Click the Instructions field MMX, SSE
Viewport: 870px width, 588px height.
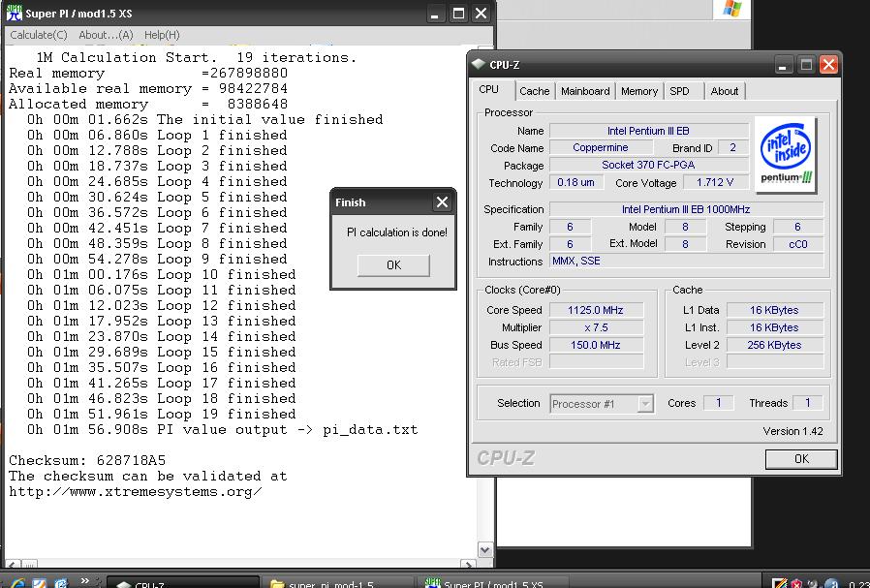686,261
